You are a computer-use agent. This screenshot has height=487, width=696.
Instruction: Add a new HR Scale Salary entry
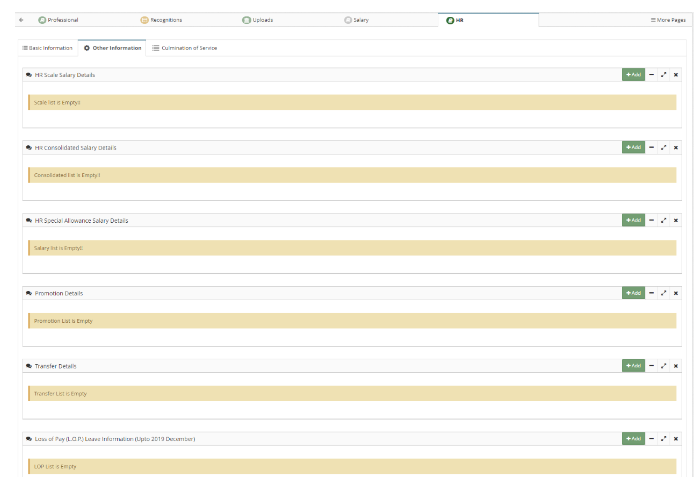pos(633,75)
